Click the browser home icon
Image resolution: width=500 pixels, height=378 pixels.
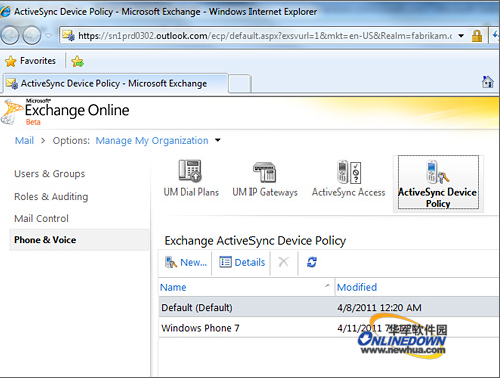pyautogui.click(x=487, y=82)
